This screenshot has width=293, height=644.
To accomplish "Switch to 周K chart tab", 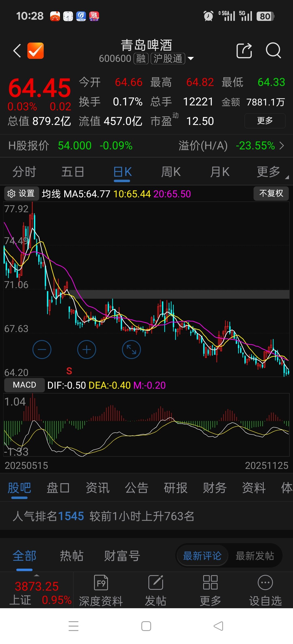I will 171,172.
